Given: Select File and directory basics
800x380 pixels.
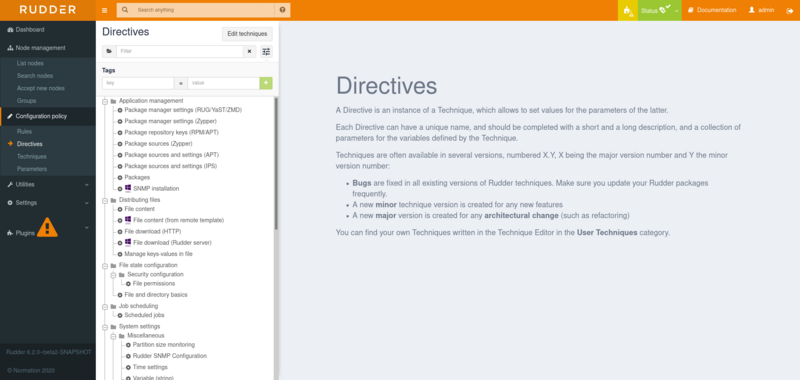Looking at the screenshot, I should click(x=156, y=295).
